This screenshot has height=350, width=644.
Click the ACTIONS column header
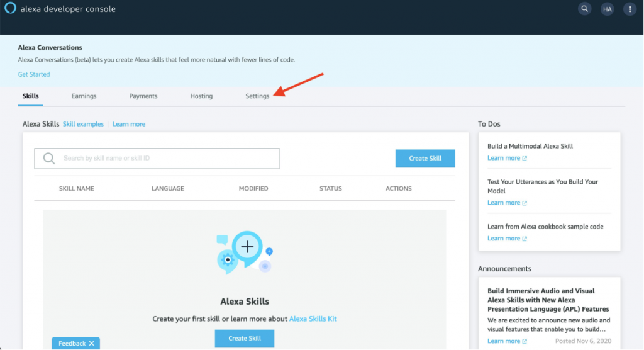[398, 189]
